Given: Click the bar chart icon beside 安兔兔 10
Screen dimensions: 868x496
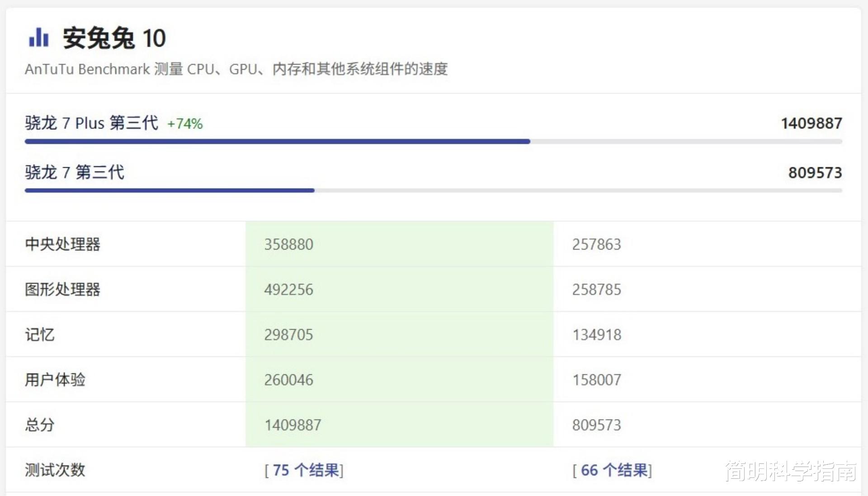Looking at the screenshot, I should click(x=39, y=38).
